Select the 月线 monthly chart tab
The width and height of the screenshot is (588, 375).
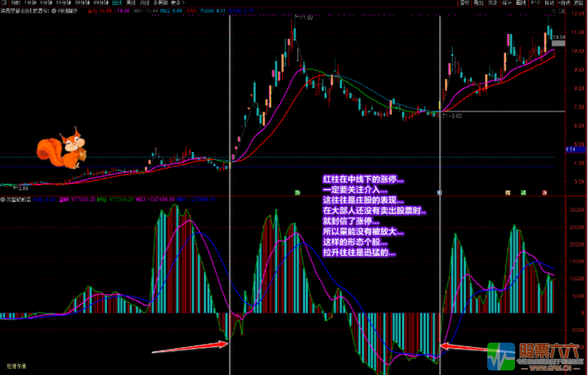click(145, 2)
